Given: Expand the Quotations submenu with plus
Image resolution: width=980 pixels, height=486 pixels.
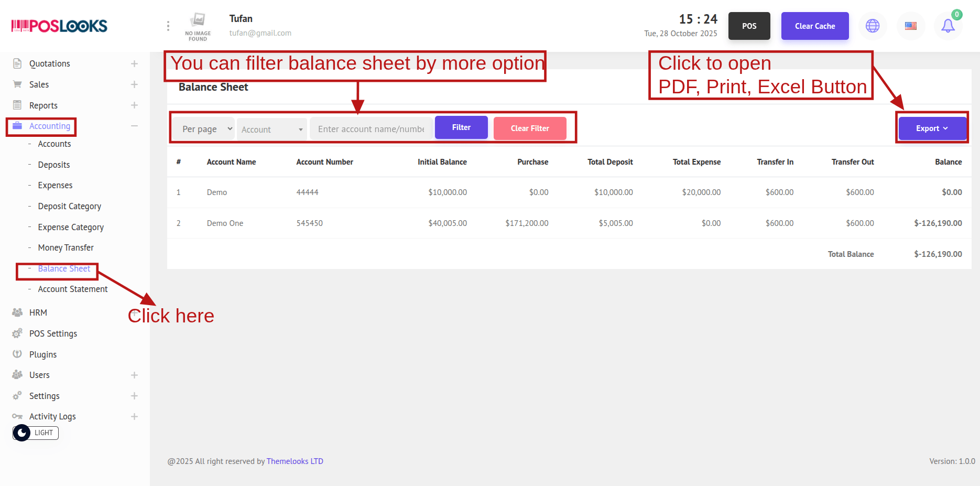Looking at the screenshot, I should 134,63.
